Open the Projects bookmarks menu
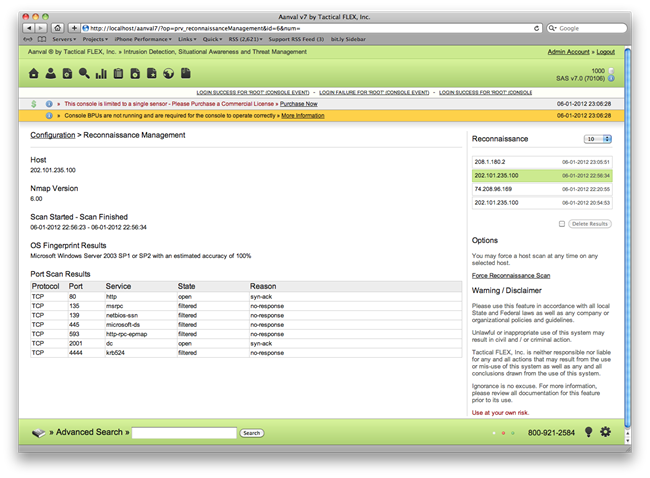This screenshot has height=478, width=650. coord(97,39)
